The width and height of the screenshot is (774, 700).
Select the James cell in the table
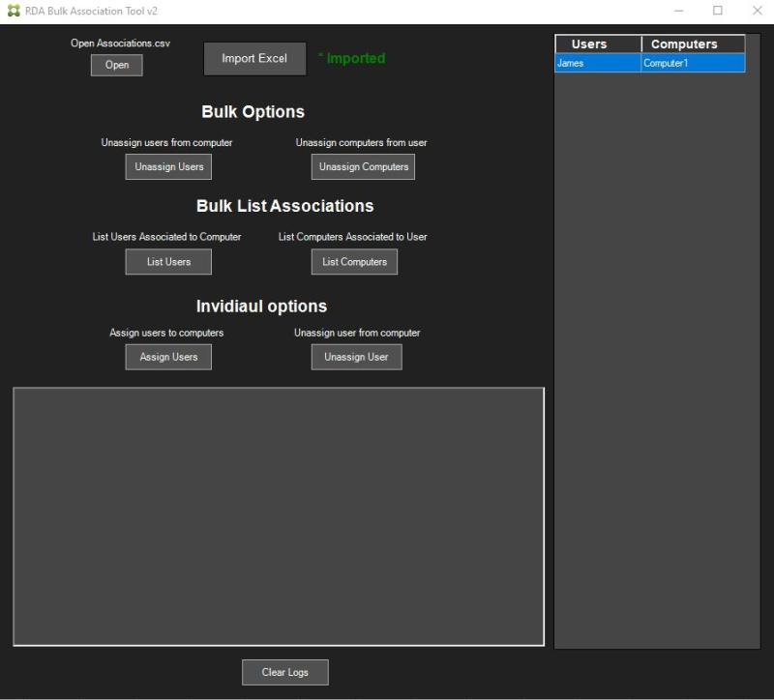[598, 63]
